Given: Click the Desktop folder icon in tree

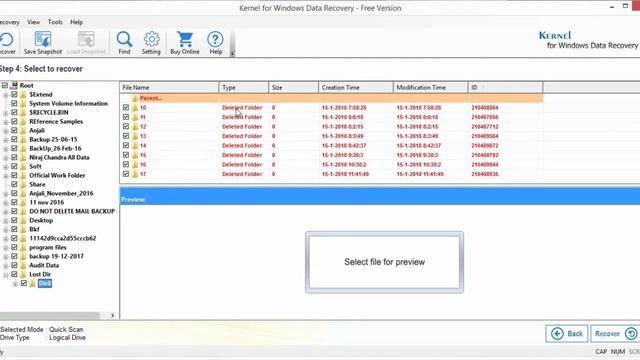Looking at the screenshot, I should click(x=23, y=220).
